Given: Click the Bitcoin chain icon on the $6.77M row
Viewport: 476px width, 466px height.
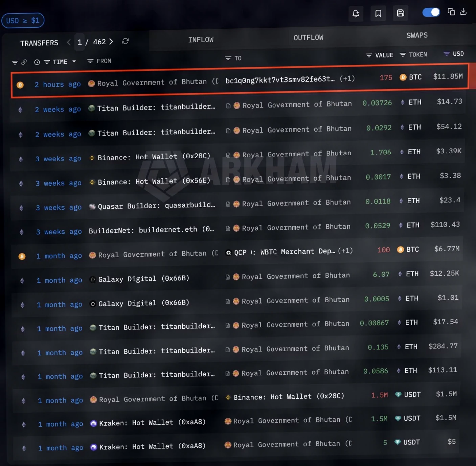Looking at the screenshot, I should tap(22, 256).
